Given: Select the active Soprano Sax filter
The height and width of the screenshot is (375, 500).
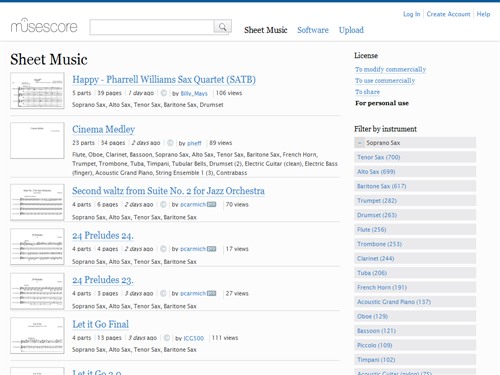Looking at the screenshot, I should pyautogui.click(x=415, y=143).
